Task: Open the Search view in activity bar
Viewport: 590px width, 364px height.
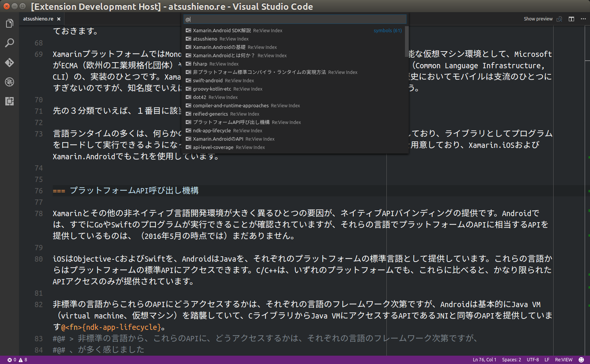Action: tap(9, 43)
